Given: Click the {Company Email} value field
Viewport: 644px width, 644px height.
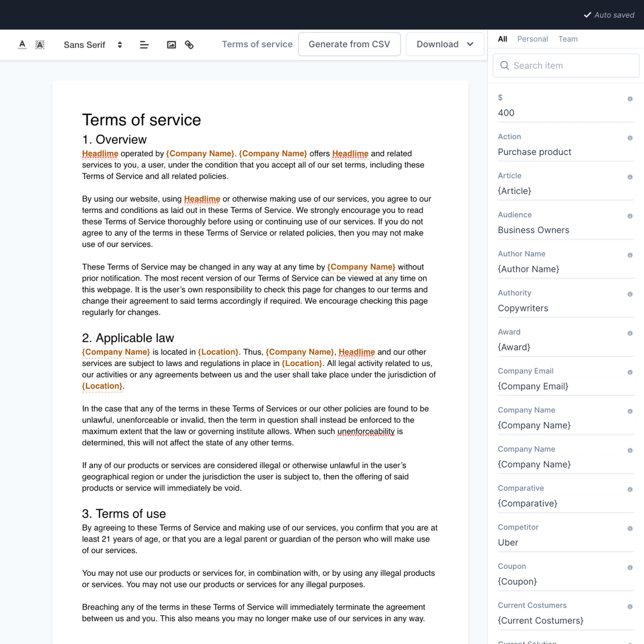Looking at the screenshot, I should [566, 386].
